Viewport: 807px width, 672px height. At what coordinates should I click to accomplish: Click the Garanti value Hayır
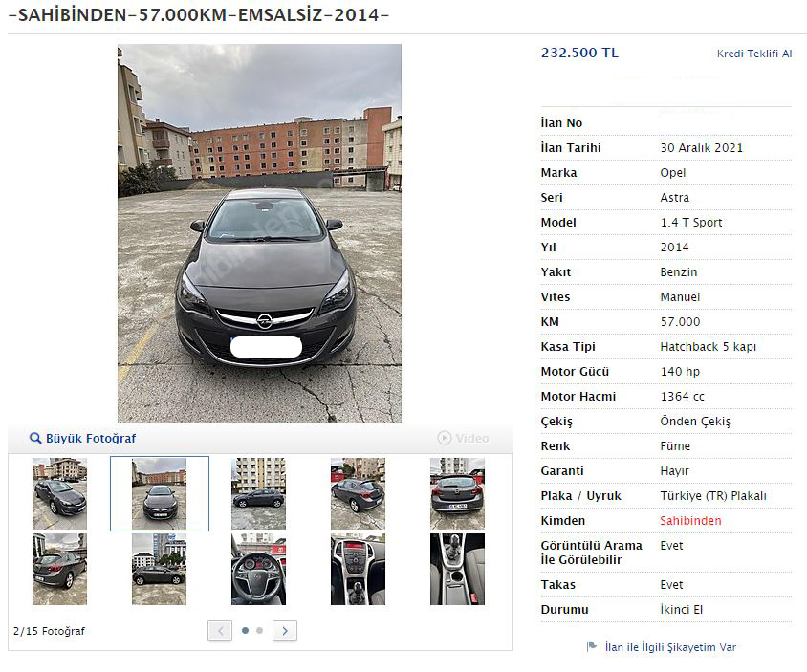pyautogui.click(x=674, y=471)
